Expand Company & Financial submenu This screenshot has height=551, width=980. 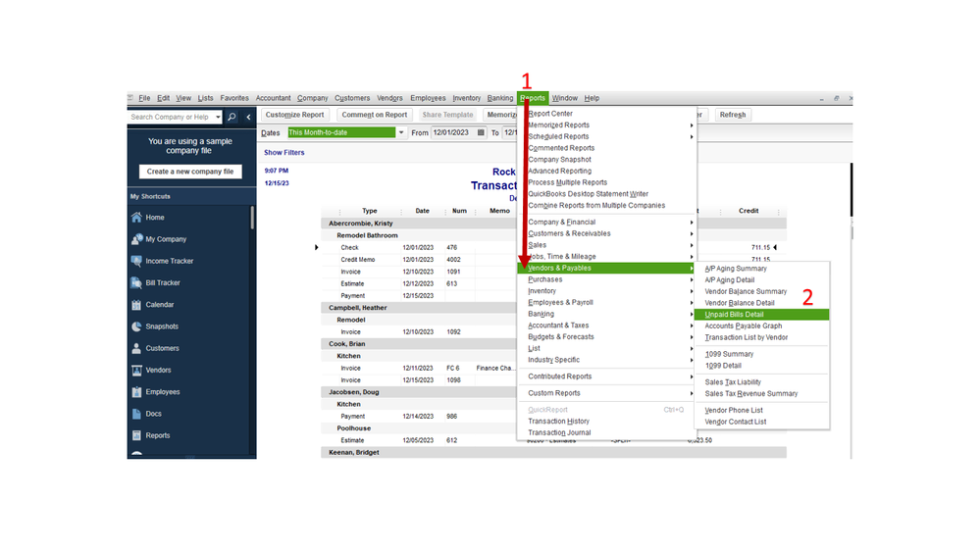[607, 222]
